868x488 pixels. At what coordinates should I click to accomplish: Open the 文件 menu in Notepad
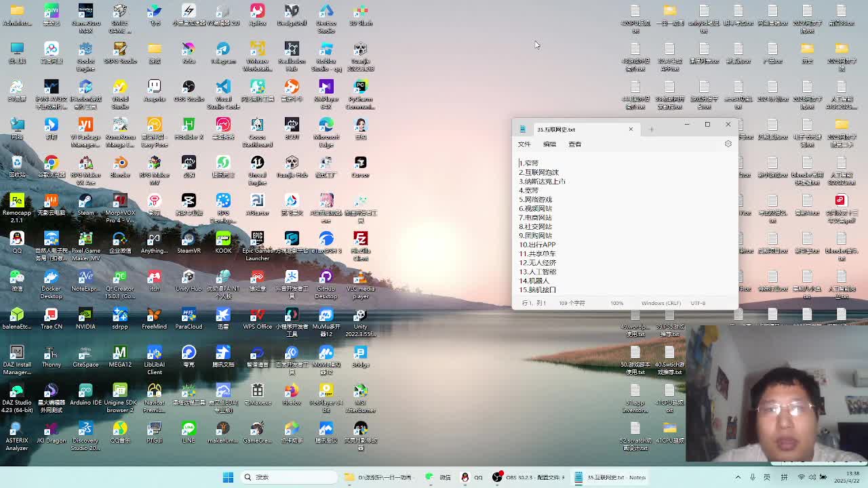point(524,144)
